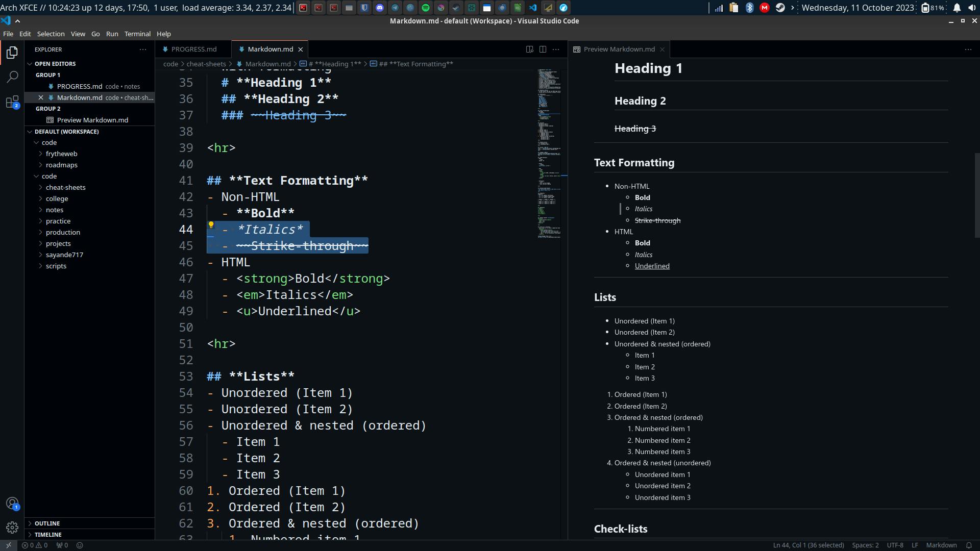
Task: Open the clipboard manager tray icon
Action: (734, 8)
